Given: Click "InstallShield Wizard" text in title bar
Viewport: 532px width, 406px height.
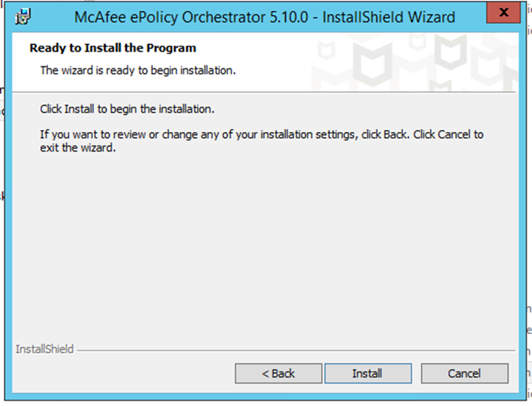Looking at the screenshot, I should (389, 17).
